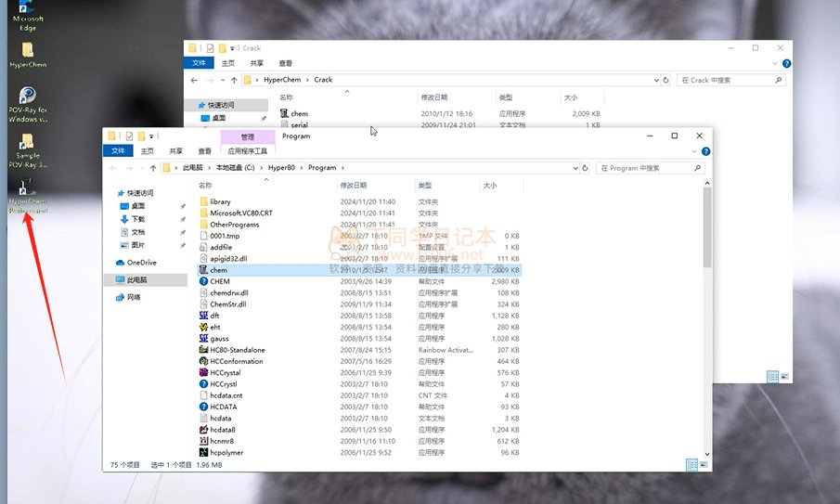Expand the ribbon in the Crack window
Viewport: 840px width, 504px height.
[774, 63]
